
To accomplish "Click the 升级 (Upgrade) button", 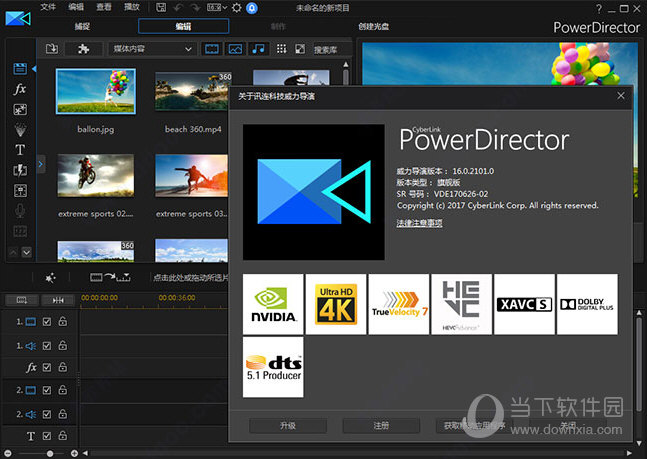I will 288,426.
